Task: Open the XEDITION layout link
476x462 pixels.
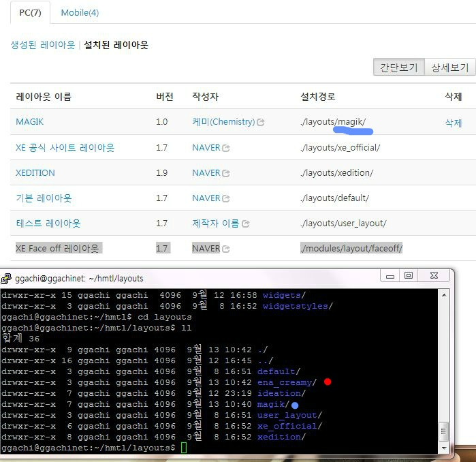Action: [35, 173]
